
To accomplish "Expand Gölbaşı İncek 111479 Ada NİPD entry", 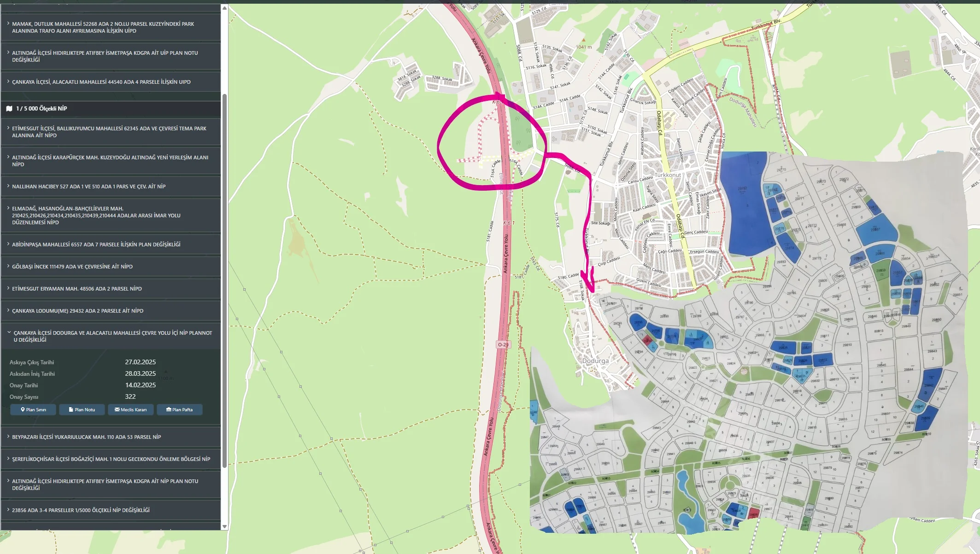I will click(x=111, y=267).
